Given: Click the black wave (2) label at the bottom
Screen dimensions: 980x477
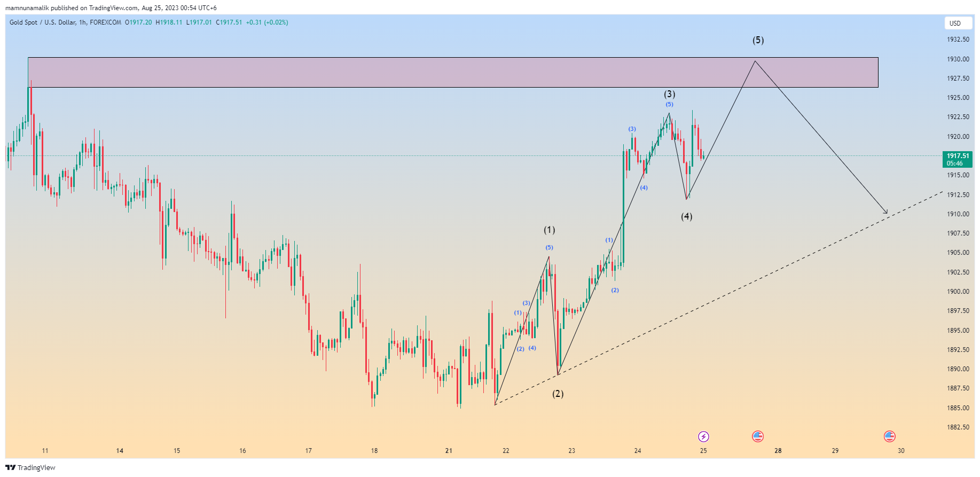Looking at the screenshot, I should tap(558, 394).
